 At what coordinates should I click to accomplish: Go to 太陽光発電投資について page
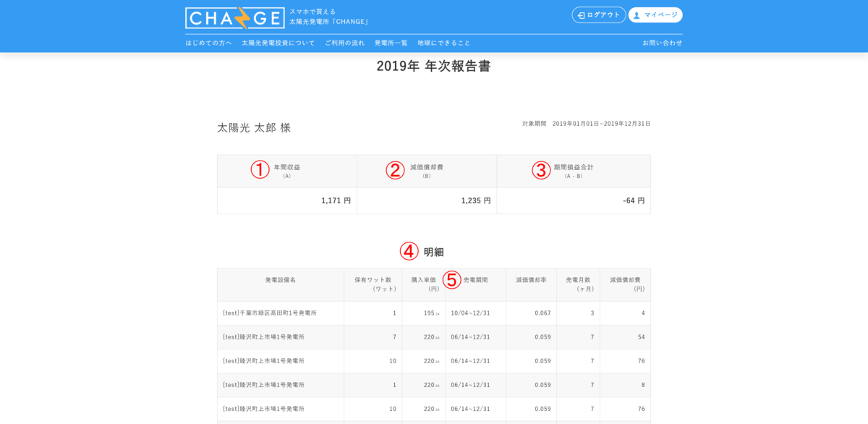(x=278, y=43)
